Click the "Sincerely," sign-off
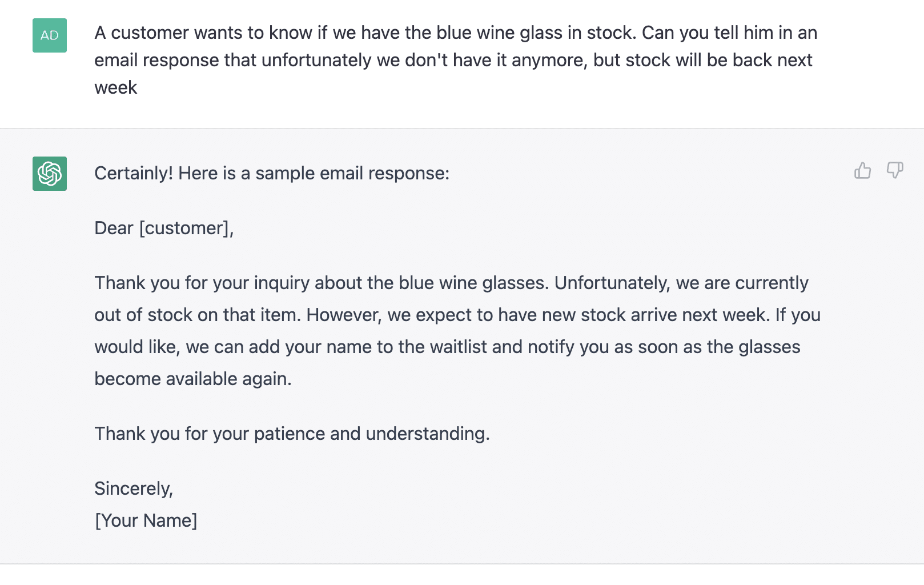The image size is (924, 585). pyautogui.click(x=133, y=488)
